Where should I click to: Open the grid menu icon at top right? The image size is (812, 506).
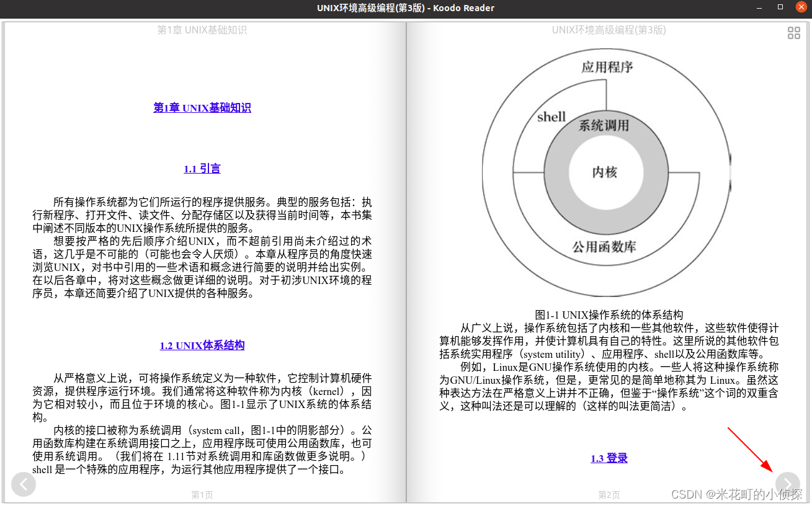(x=793, y=33)
